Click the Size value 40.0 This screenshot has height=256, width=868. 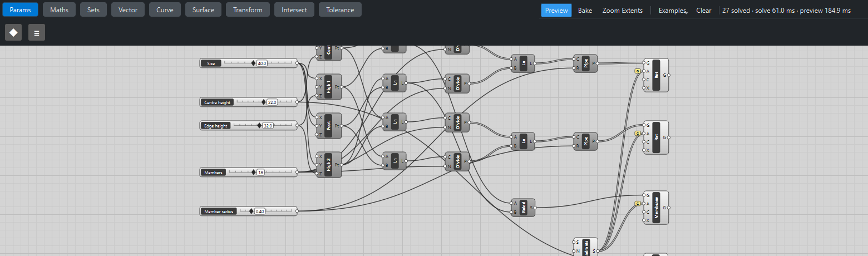click(x=262, y=63)
